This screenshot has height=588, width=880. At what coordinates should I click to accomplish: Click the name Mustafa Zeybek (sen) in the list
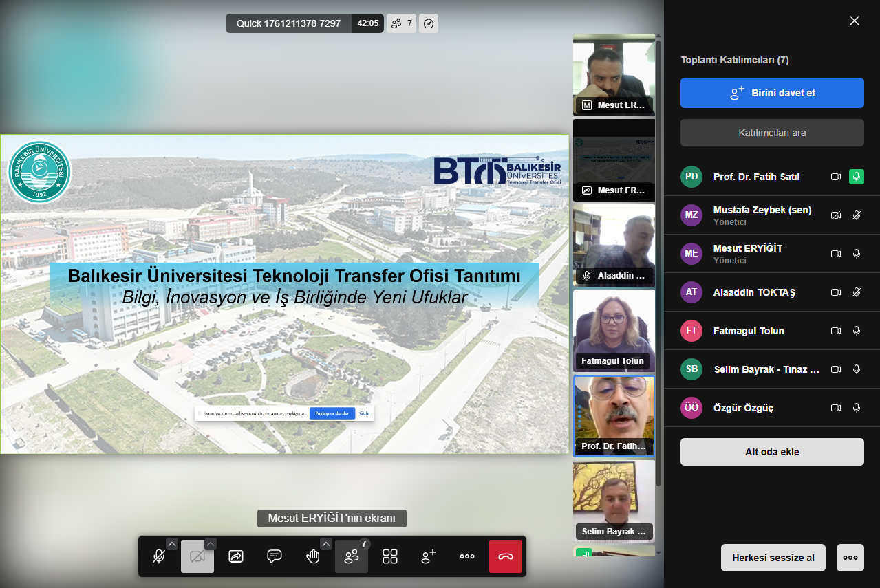(762, 210)
